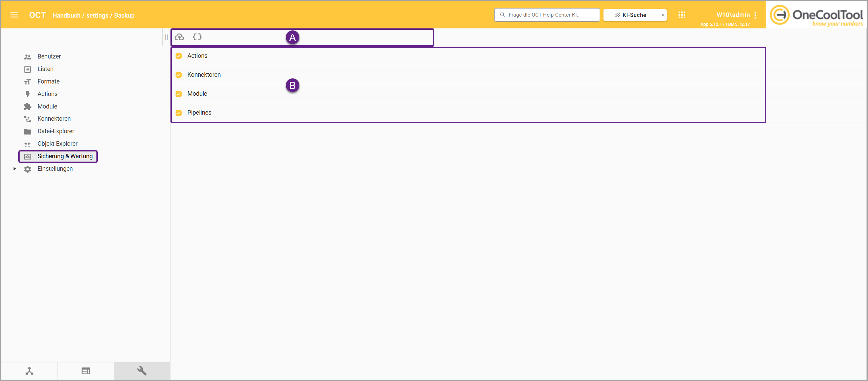
Task: Click the curly braces JSON icon
Action: [197, 37]
